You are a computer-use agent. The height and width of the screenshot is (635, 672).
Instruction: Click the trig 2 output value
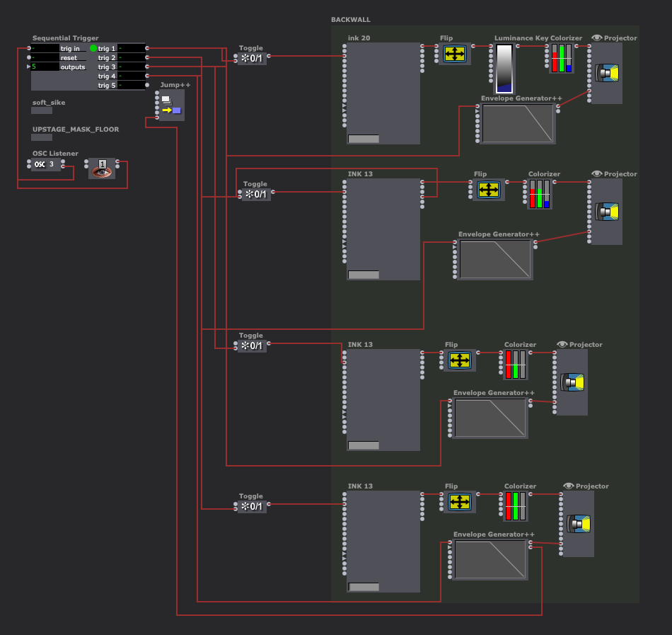point(131,57)
